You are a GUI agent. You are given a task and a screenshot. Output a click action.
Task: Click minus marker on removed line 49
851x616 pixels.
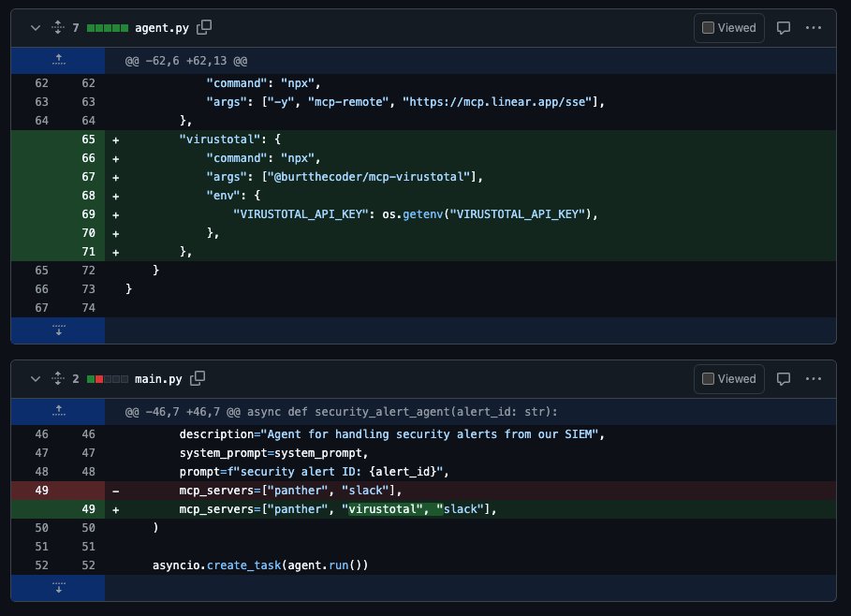click(115, 491)
